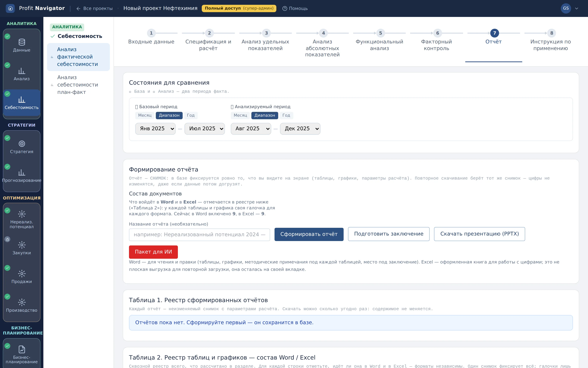The image size is (588, 368).
Task: Open Бизнес-планирование document icon
Action: click(x=22, y=349)
